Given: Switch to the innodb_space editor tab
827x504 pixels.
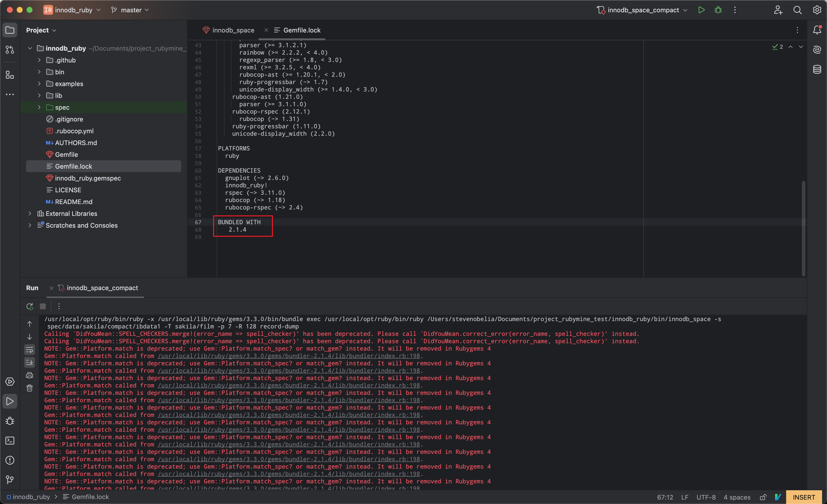Looking at the screenshot, I should [233, 30].
